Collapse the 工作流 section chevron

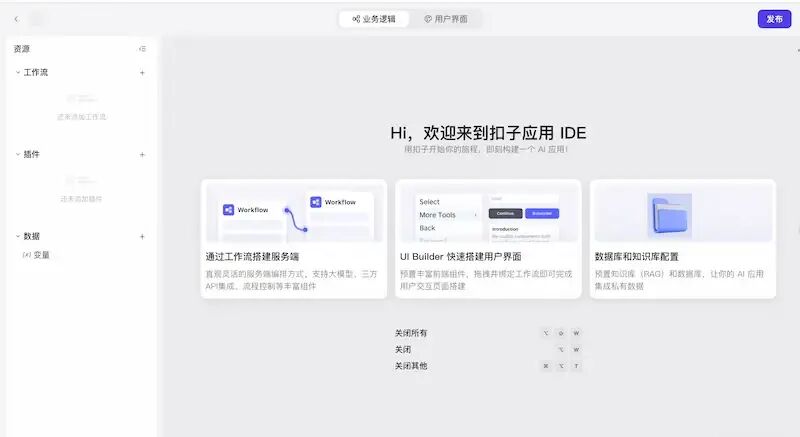18,72
